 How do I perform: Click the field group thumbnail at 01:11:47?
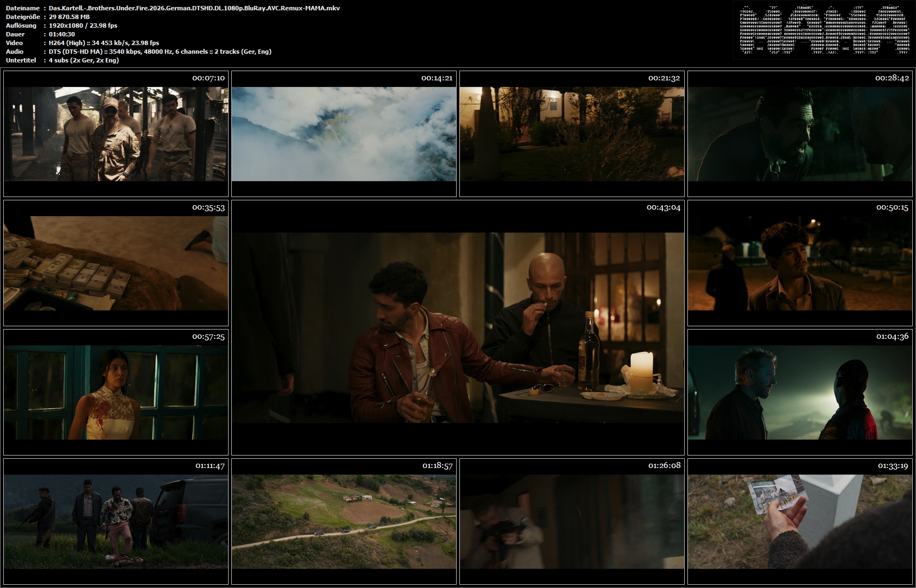pyautogui.click(x=116, y=521)
